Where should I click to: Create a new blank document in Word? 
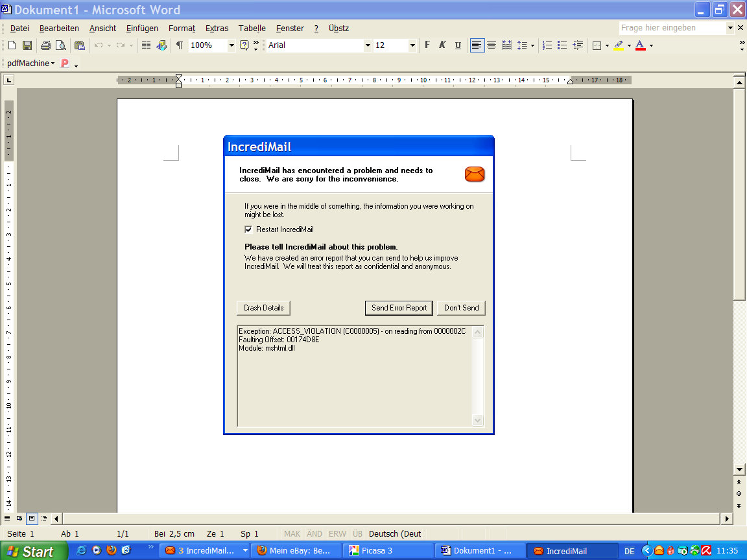(12, 45)
